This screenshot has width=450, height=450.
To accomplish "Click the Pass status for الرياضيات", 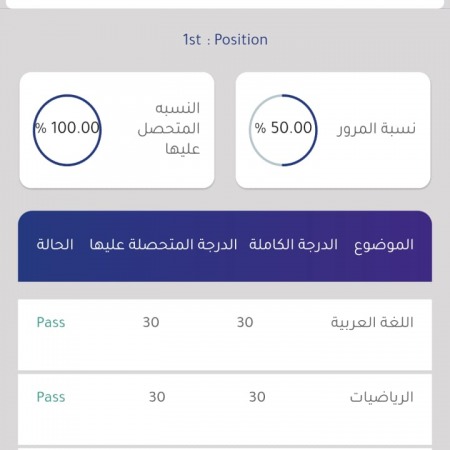I will coord(51,397).
